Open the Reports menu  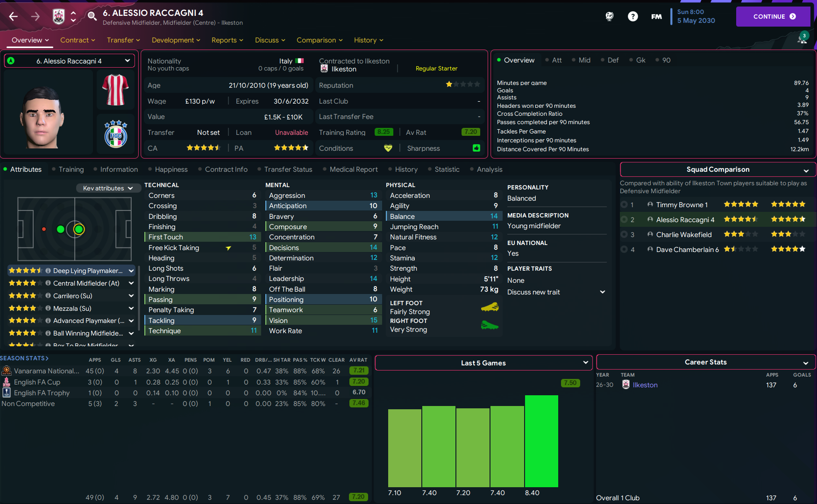pos(227,40)
